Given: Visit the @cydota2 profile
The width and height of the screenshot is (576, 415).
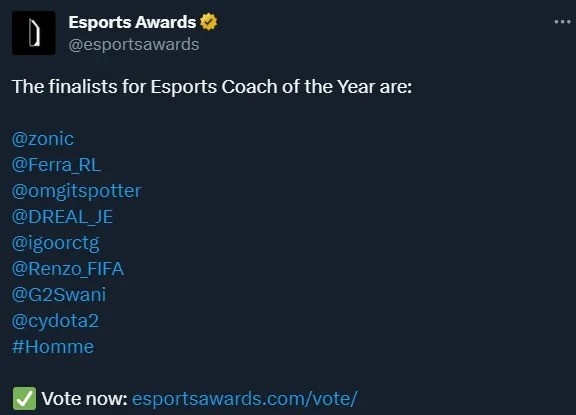Looking at the screenshot, I should point(55,321).
